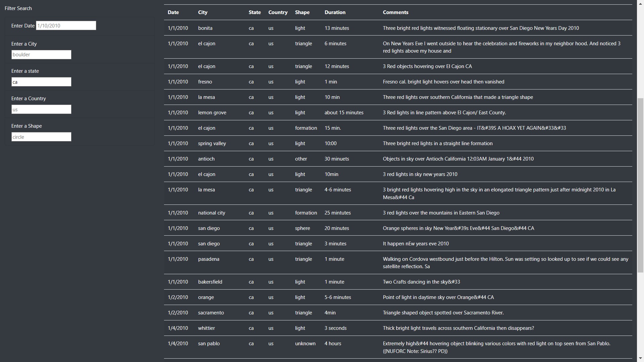Click the Enter Date input field
The width and height of the screenshot is (644, 362).
coord(65,25)
